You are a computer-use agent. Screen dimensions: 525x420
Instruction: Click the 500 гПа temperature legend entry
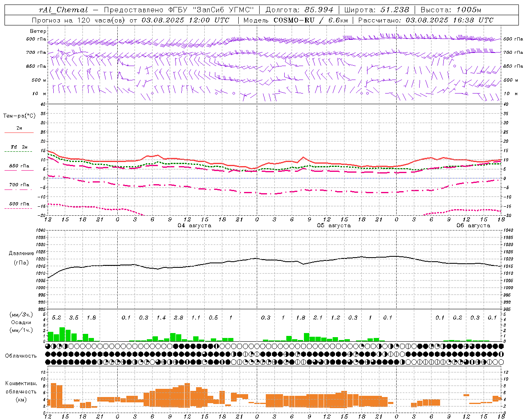(x=19, y=204)
